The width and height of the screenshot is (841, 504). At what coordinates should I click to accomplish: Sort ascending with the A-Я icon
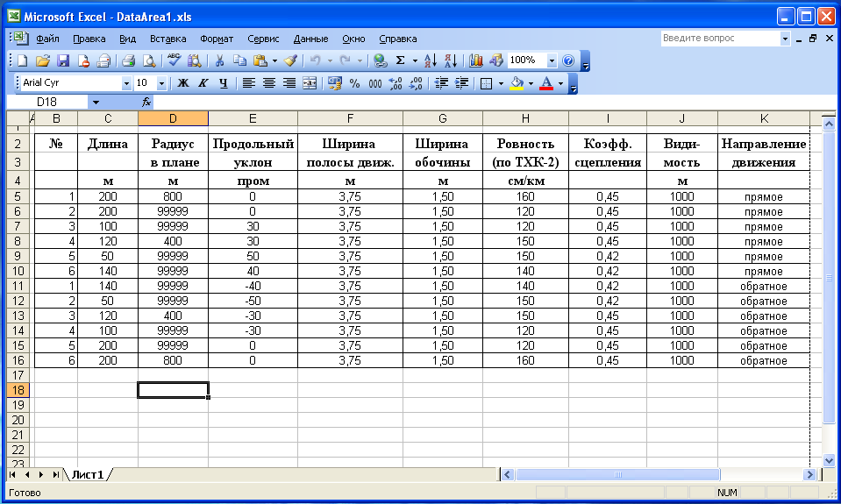(431, 60)
